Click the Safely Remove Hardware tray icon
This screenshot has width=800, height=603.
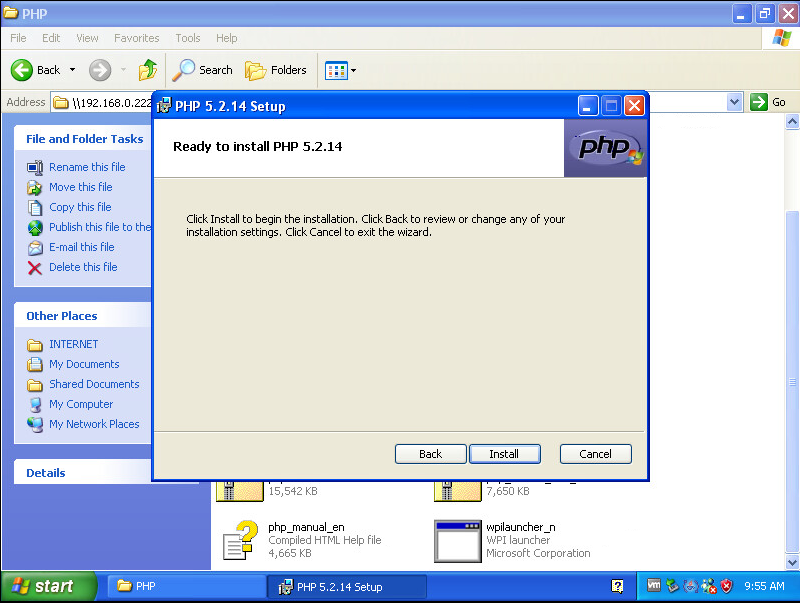coord(672,586)
